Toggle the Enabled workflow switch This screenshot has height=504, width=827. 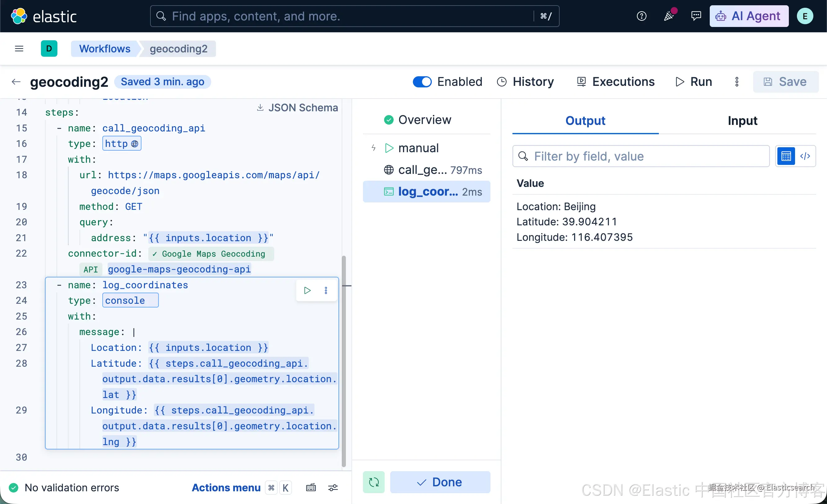422,82
